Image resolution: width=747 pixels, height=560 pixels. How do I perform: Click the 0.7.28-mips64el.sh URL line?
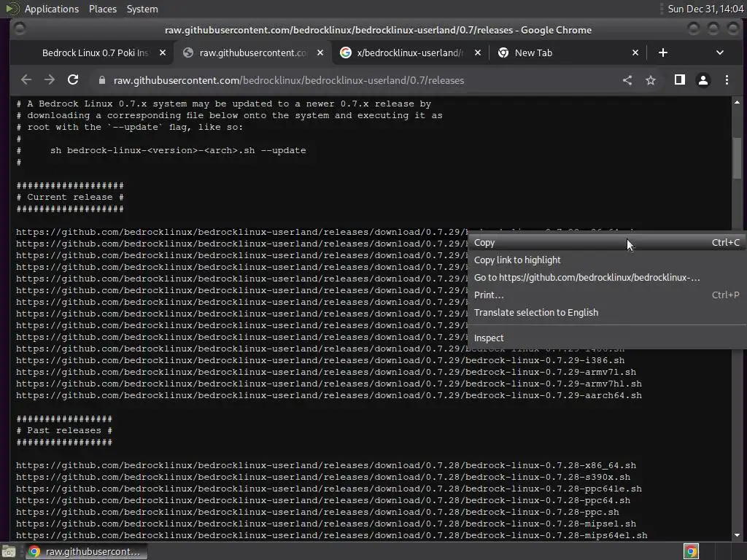[332, 535]
